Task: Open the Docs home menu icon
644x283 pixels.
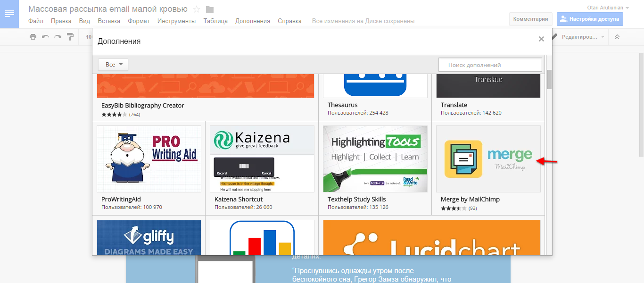Action: click(x=9, y=14)
